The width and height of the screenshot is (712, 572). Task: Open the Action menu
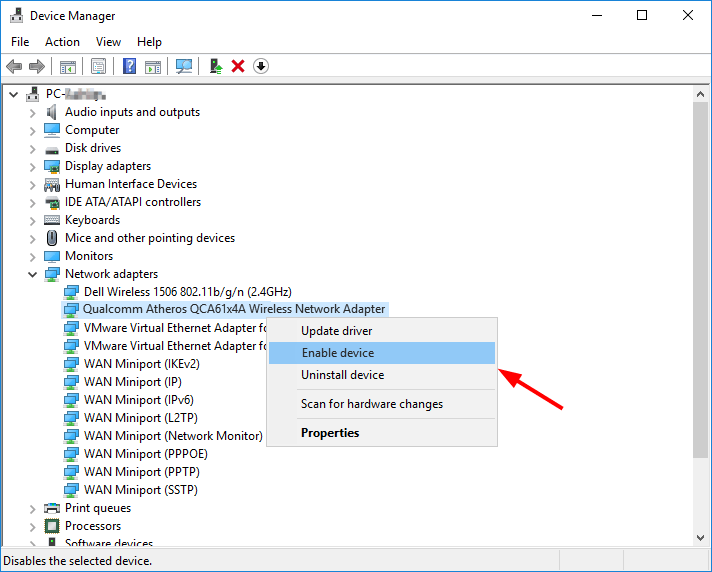[62, 42]
